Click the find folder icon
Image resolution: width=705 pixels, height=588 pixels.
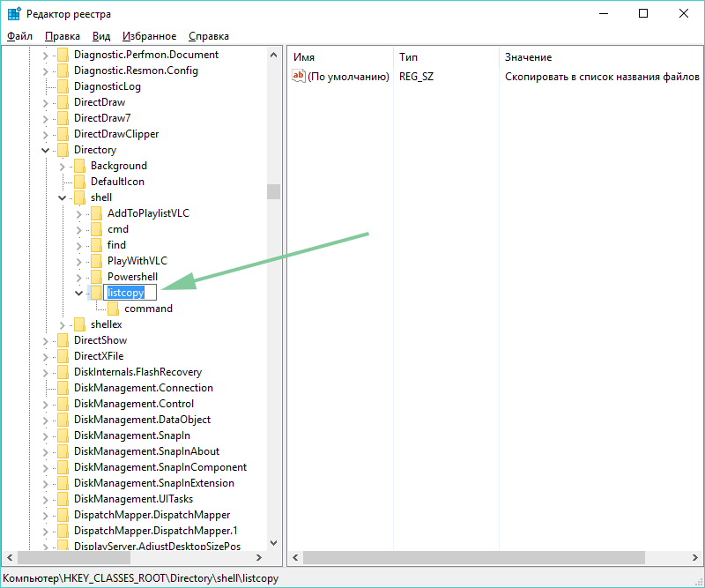96,245
